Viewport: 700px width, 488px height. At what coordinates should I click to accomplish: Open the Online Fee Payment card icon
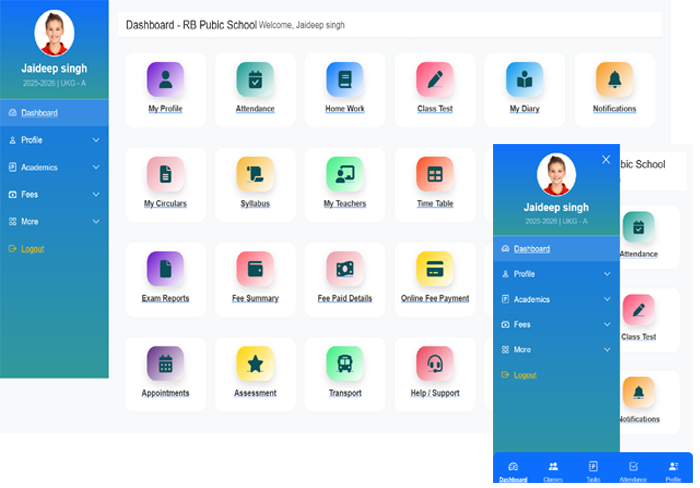[x=434, y=268]
